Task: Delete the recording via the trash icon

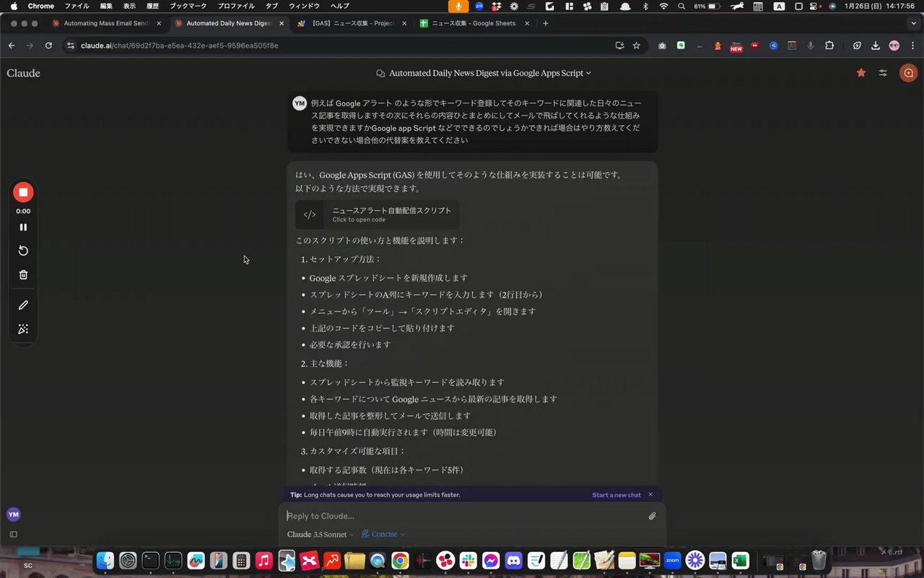Action: click(x=23, y=275)
